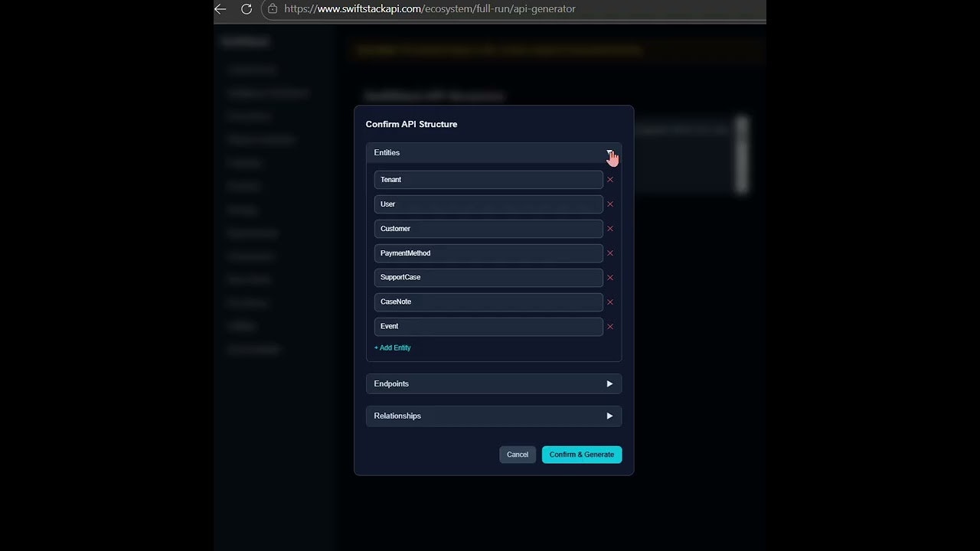
Task: Click the Confirm & Generate button
Action: [x=582, y=454]
